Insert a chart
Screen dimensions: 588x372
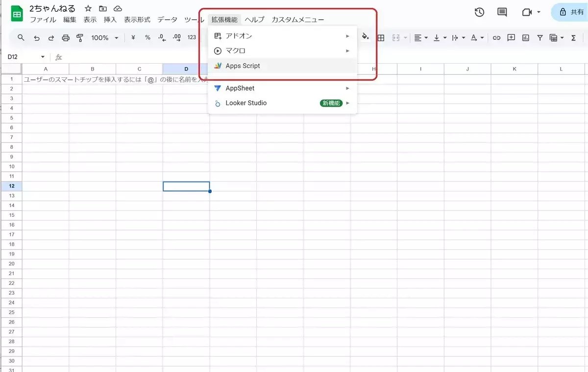[x=526, y=38]
